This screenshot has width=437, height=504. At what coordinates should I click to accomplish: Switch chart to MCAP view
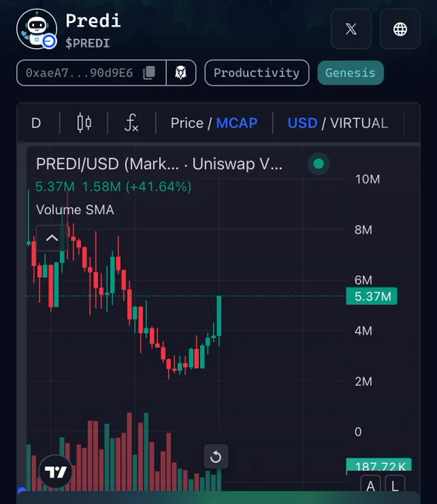click(237, 123)
